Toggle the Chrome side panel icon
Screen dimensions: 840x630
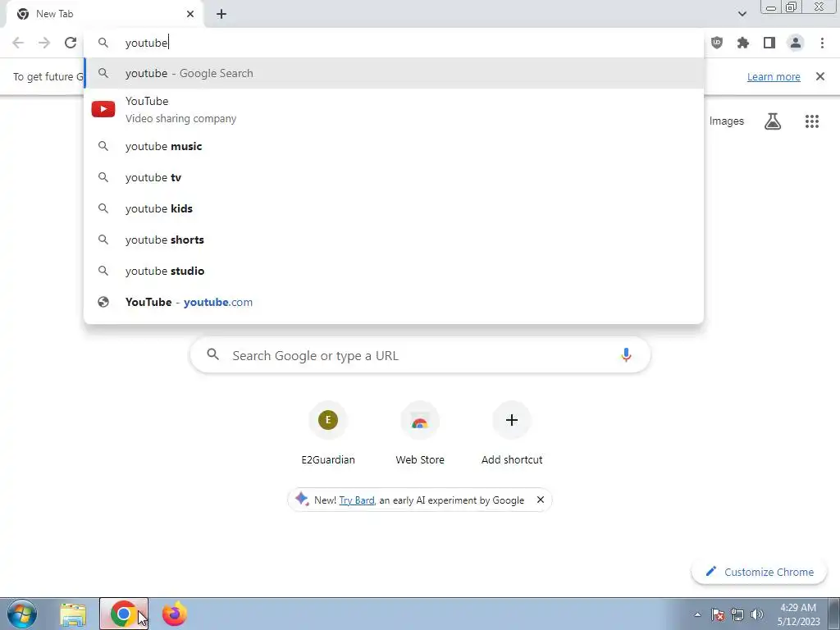click(x=769, y=43)
